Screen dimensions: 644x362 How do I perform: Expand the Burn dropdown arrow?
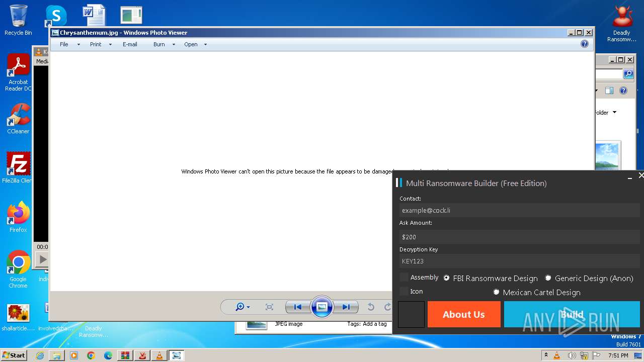[174, 44]
